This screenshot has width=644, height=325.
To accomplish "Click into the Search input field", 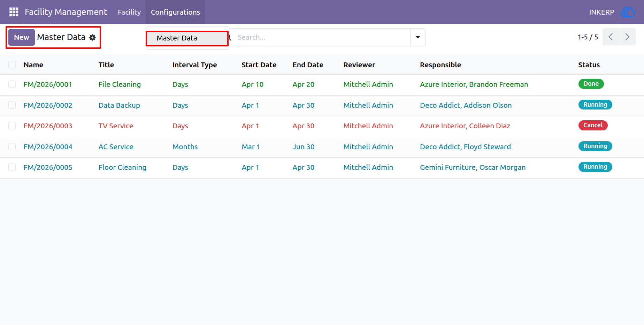I will point(322,37).
